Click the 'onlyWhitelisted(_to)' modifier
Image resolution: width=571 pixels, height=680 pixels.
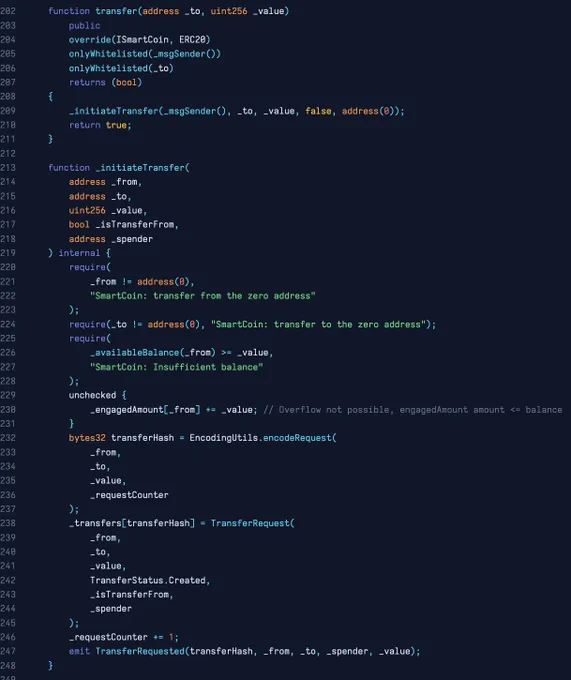[x=121, y=69]
